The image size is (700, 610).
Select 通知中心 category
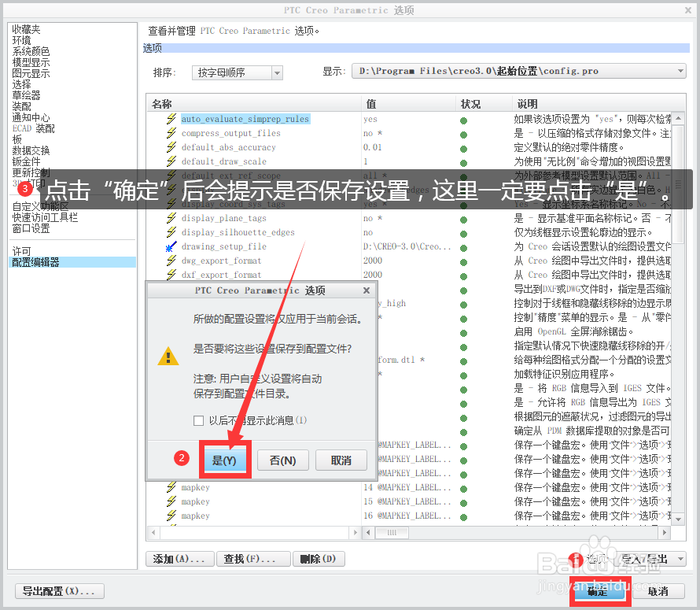click(31, 117)
